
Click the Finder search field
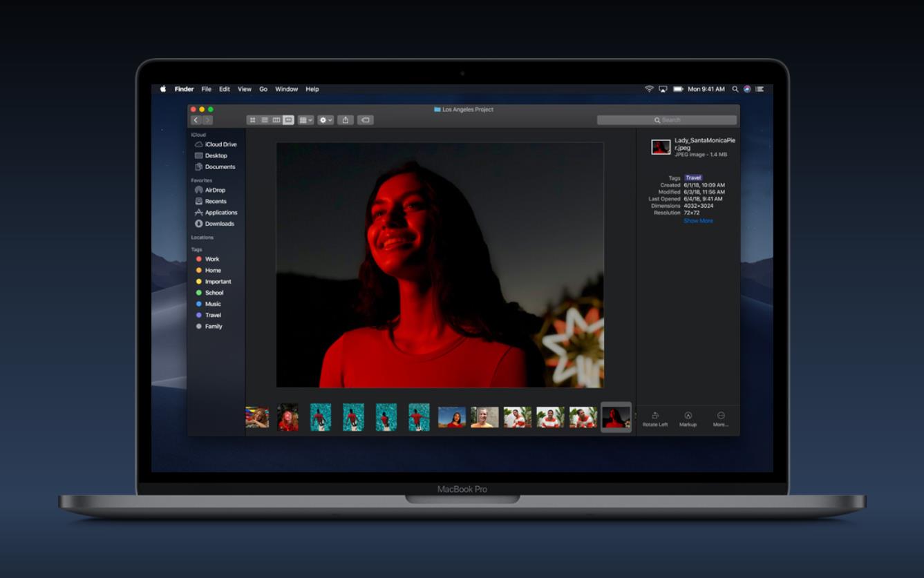point(667,120)
